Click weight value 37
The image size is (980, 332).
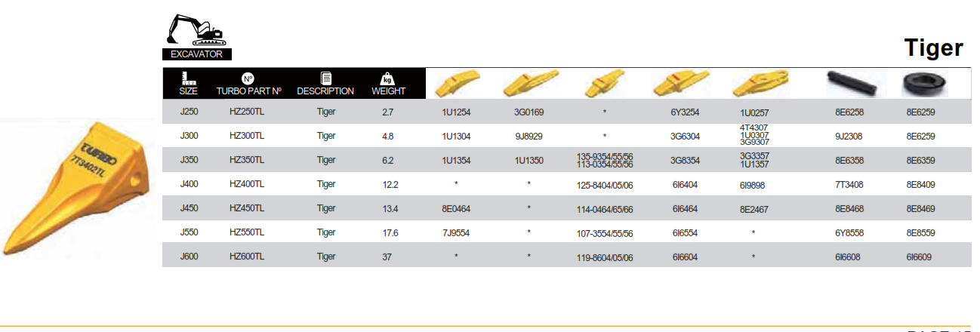coord(387,257)
